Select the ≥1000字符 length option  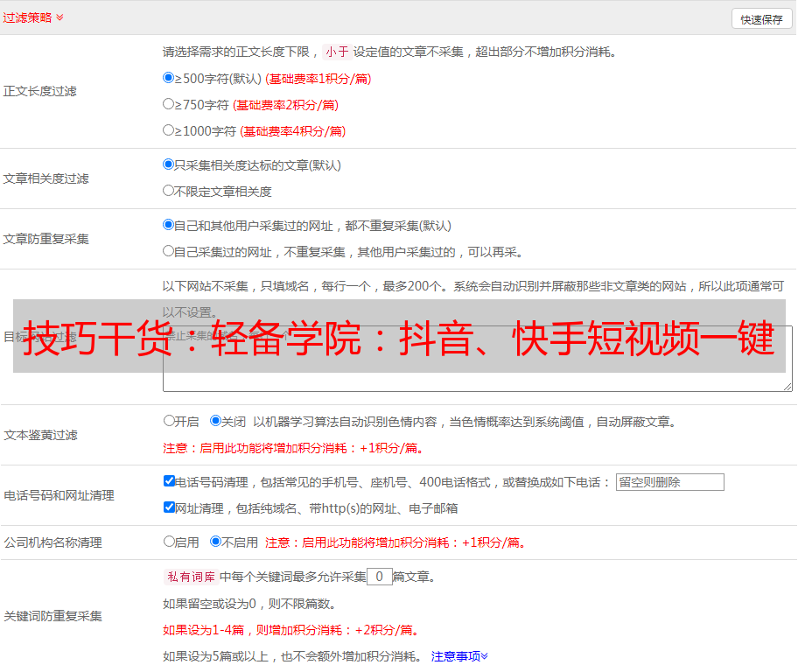(x=169, y=130)
